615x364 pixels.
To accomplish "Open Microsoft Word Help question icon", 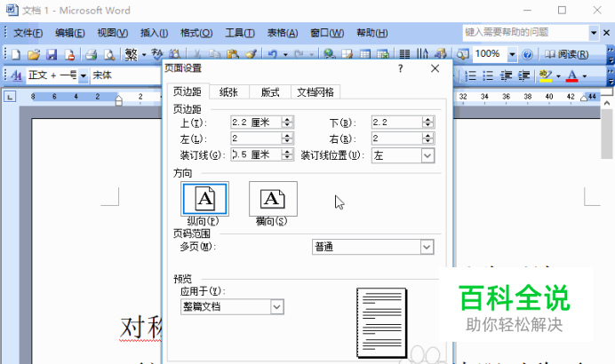I will [528, 54].
